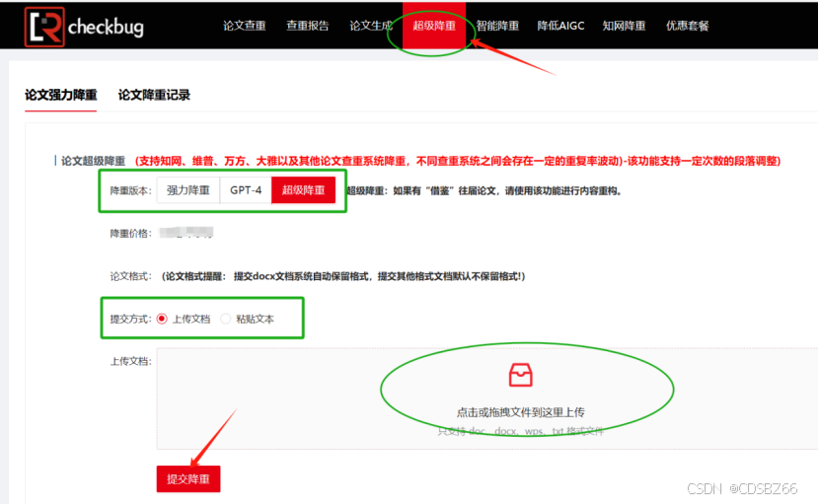Choose the 强力降重 version option
This screenshot has width=819, height=504.
point(188,190)
